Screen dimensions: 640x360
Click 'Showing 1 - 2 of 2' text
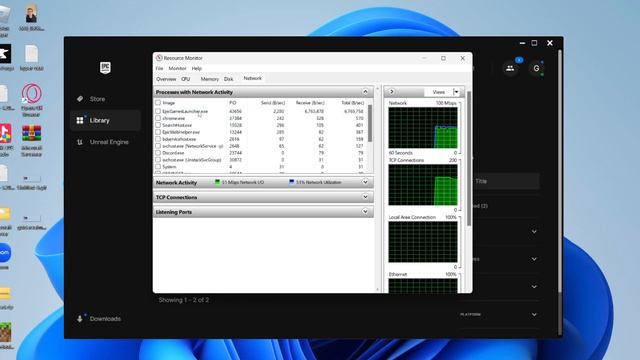tap(184, 300)
